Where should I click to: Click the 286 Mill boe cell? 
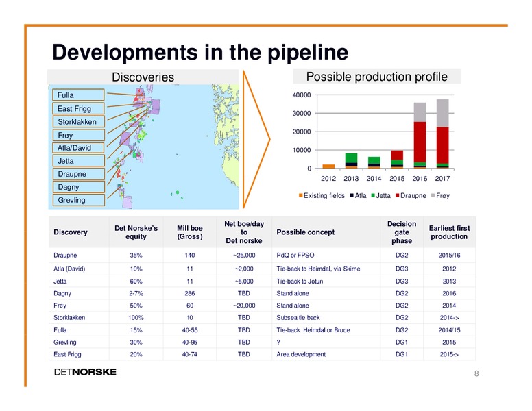tap(190, 293)
